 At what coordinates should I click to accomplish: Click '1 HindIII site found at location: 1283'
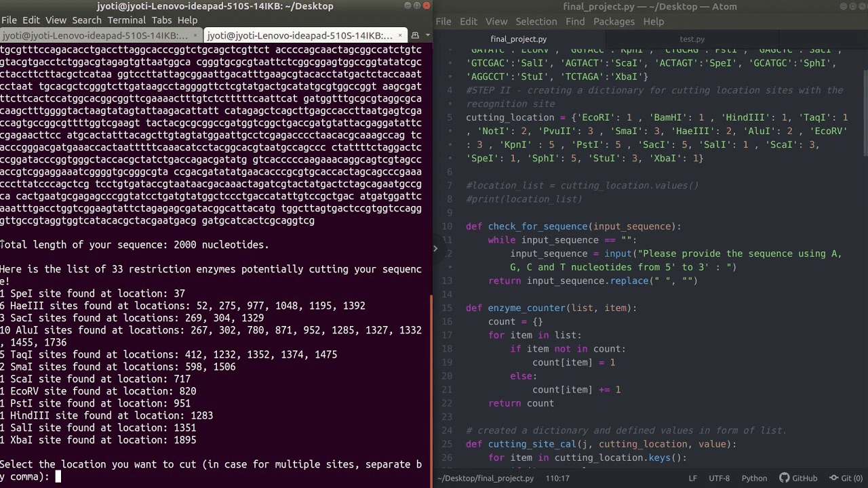pos(106,415)
